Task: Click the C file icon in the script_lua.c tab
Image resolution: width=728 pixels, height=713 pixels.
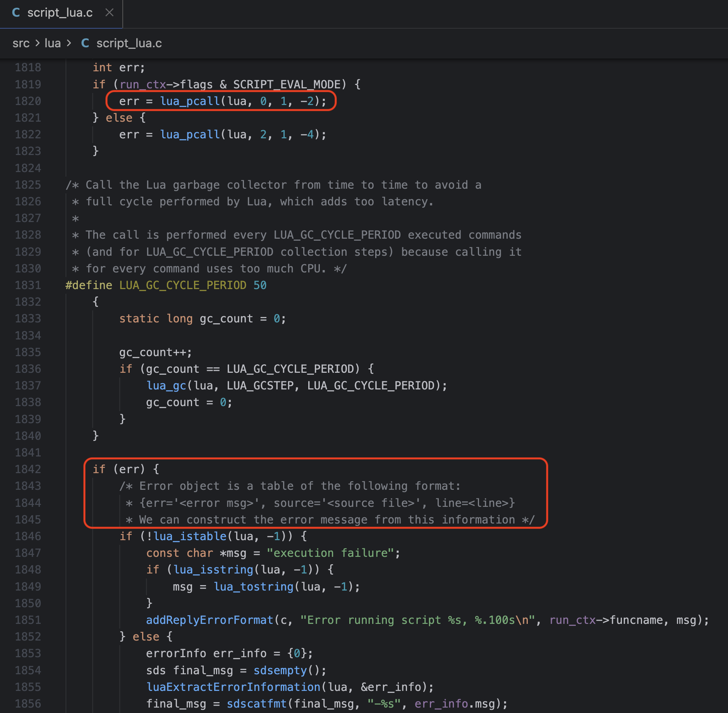Action: pyautogui.click(x=16, y=13)
